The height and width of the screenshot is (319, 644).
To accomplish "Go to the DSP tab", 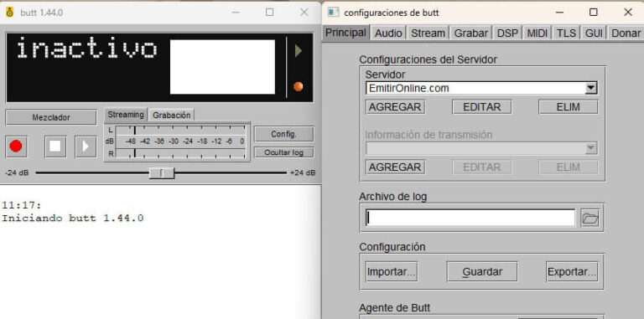I will [507, 33].
